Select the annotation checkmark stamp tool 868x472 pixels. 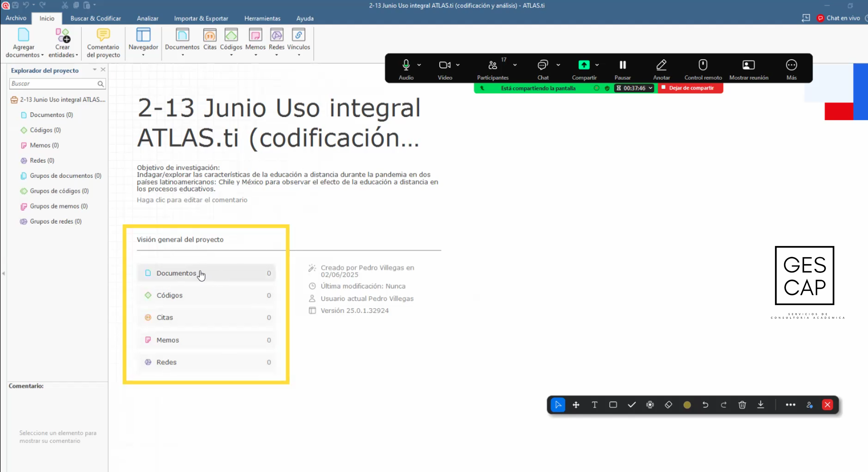click(x=631, y=405)
